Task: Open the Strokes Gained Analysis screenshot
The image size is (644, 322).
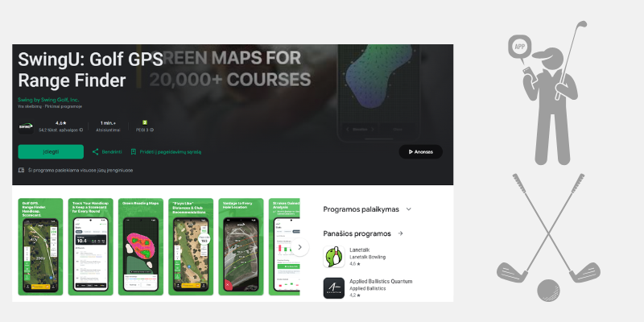Action: [x=284, y=247]
